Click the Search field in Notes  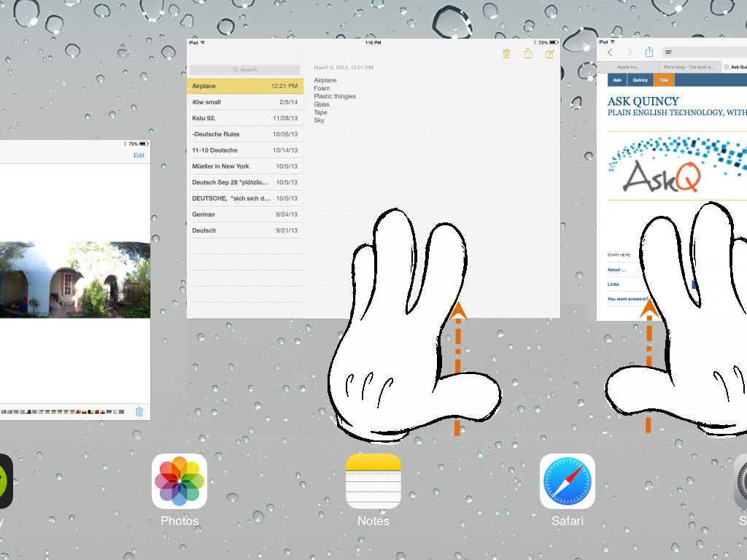tap(245, 70)
